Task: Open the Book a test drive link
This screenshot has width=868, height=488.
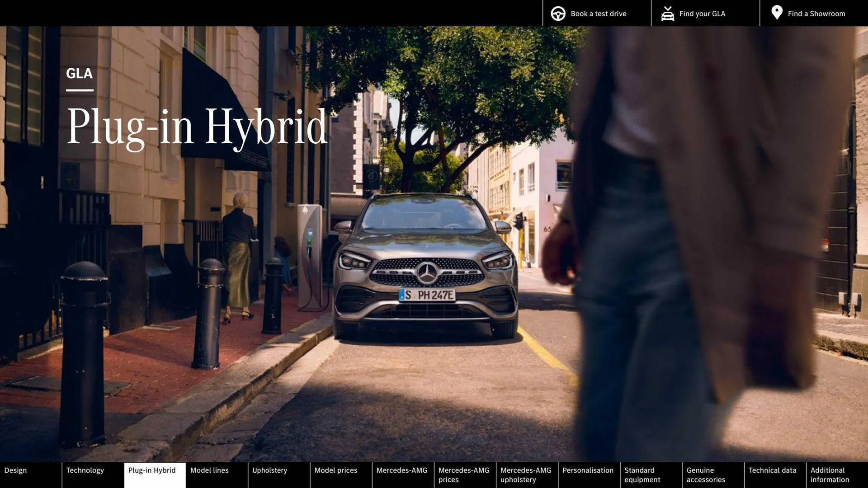Action: (x=599, y=13)
